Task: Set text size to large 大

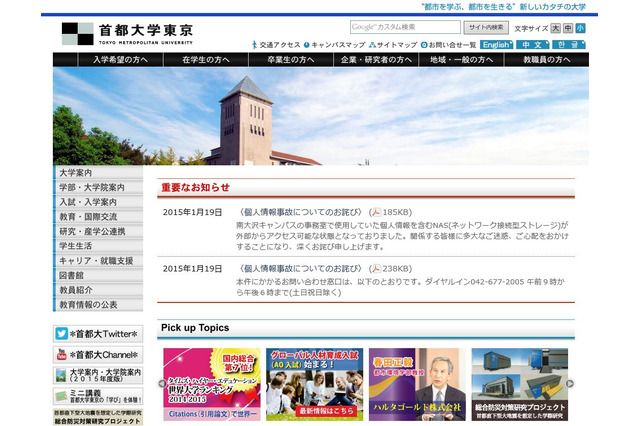Action: [x=556, y=28]
